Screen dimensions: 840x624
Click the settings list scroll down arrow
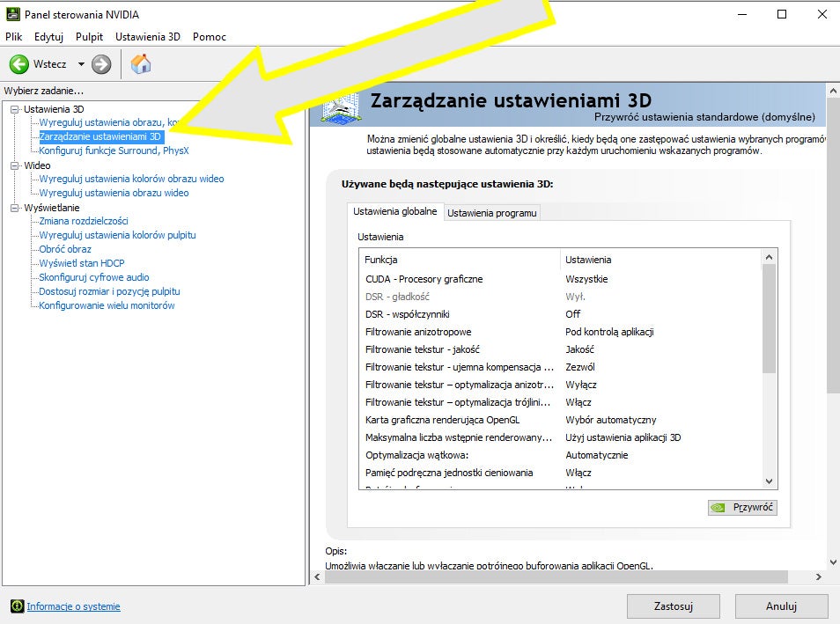pos(770,481)
